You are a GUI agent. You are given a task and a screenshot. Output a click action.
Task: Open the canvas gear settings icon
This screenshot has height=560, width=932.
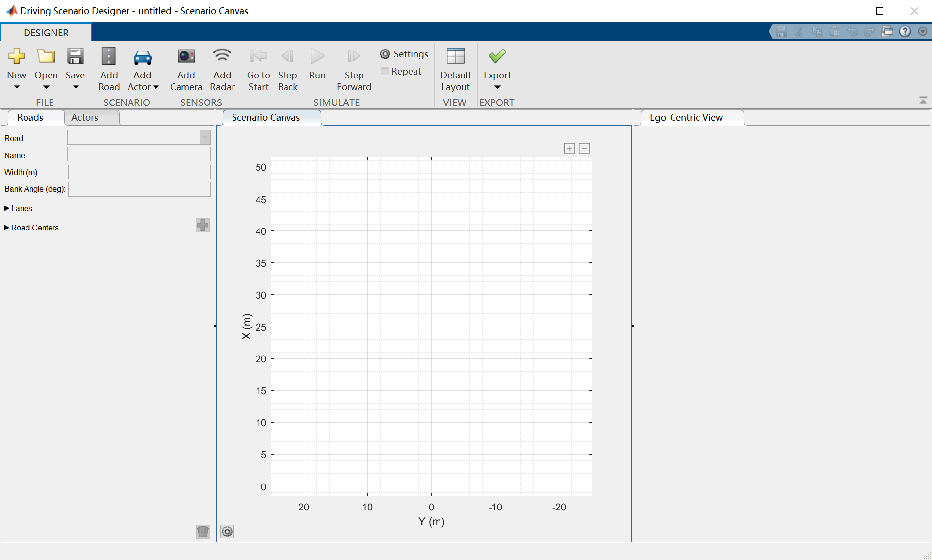227,532
